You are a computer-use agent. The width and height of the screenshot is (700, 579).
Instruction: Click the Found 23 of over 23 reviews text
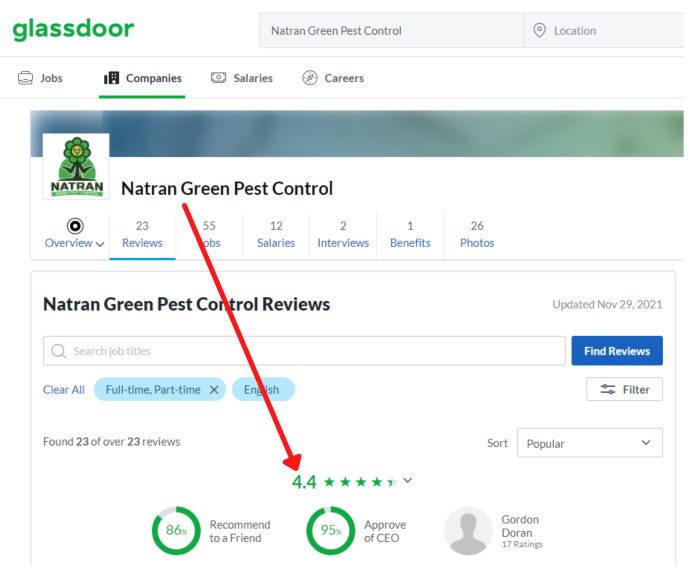(112, 442)
